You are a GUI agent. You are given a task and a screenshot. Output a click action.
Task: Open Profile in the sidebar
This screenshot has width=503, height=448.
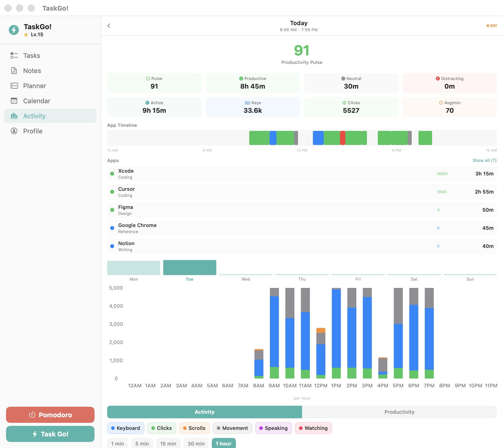[x=50, y=131]
